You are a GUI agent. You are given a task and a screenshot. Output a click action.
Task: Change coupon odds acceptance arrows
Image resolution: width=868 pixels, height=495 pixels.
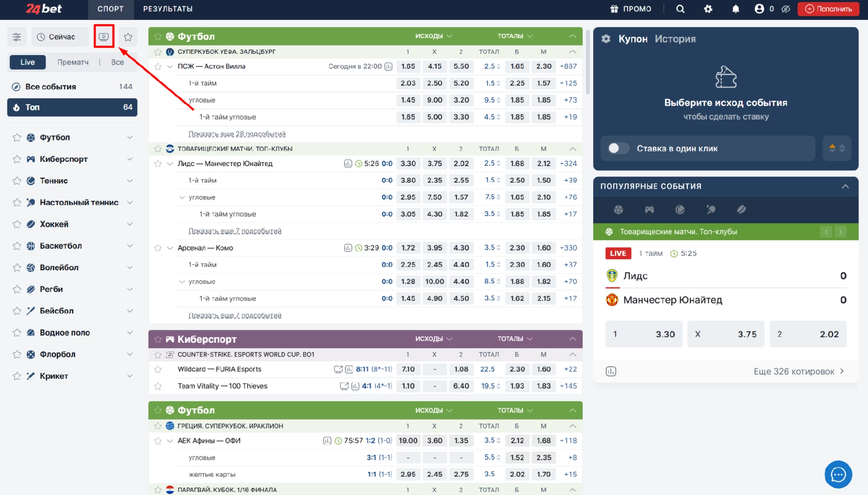837,148
